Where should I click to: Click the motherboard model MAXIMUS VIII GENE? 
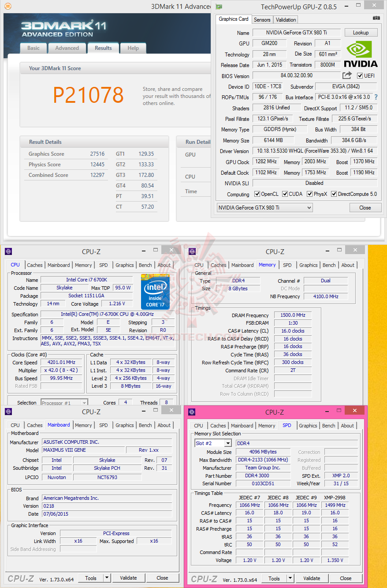pyautogui.click(x=83, y=450)
